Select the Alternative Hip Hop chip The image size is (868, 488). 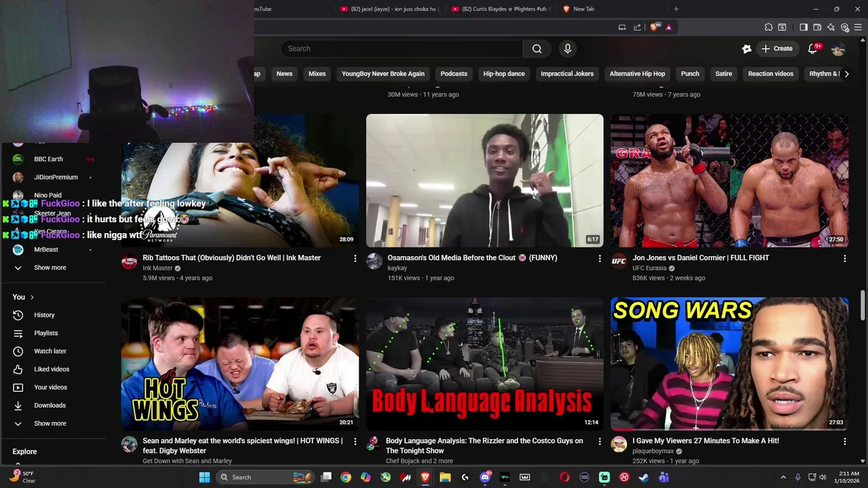point(637,74)
